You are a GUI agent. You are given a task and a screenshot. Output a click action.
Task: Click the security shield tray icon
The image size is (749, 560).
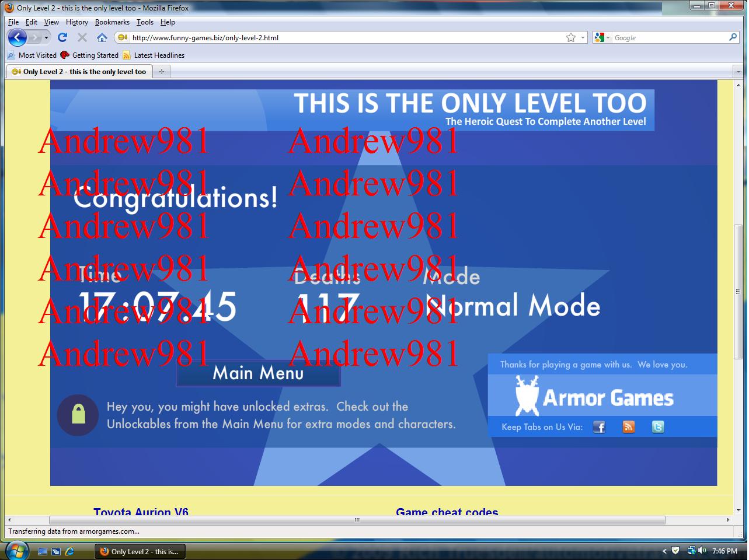pos(675,551)
